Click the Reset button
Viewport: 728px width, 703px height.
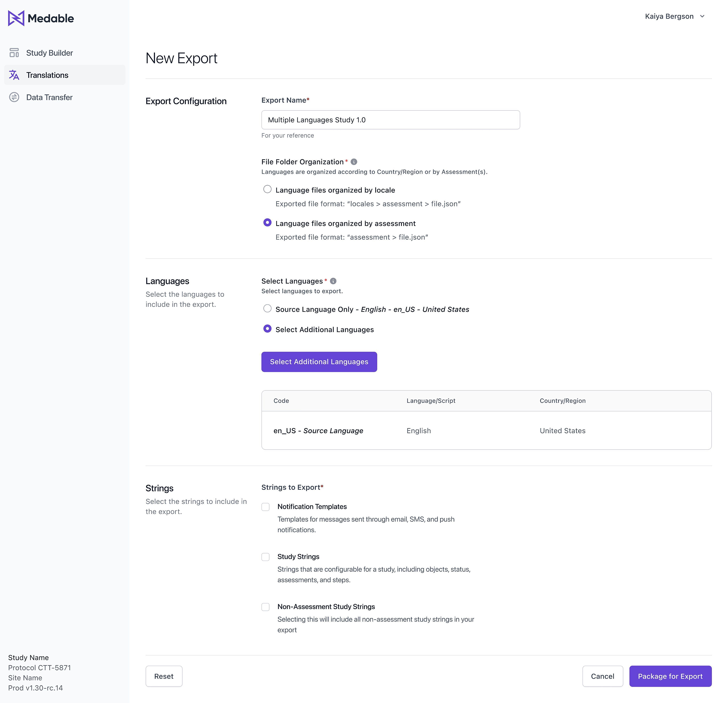164,676
